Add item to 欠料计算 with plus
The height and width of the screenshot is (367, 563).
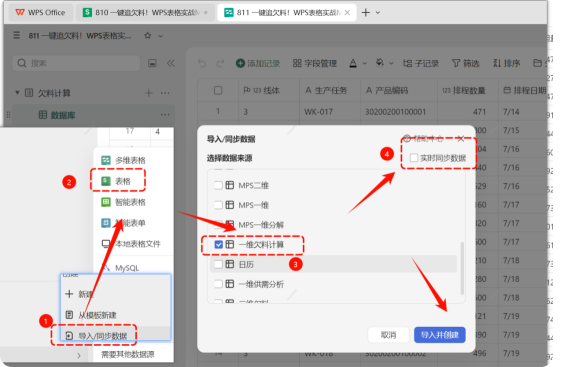148,93
